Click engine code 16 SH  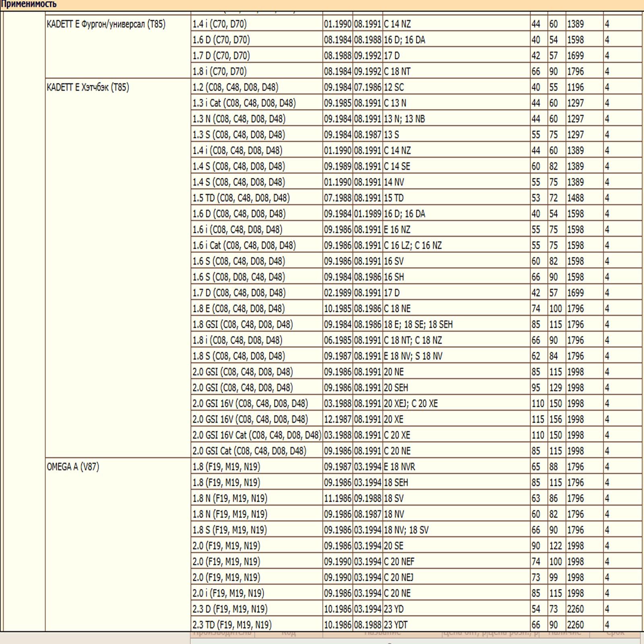coord(394,277)
